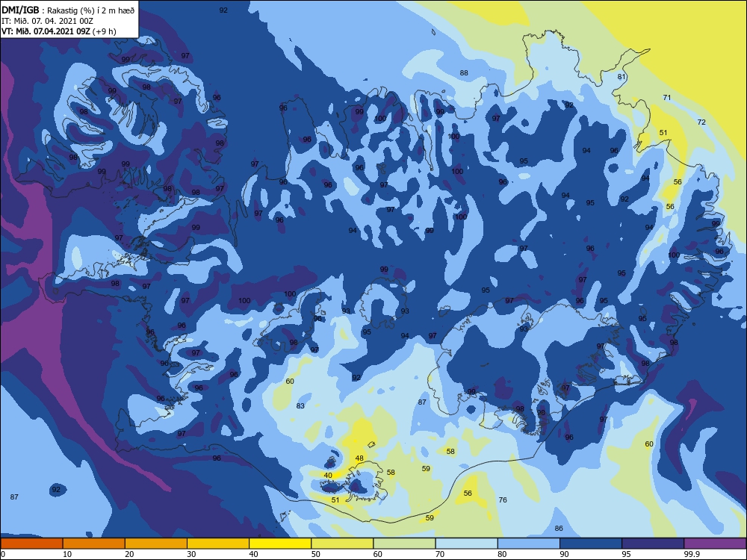The image size is (747, 560).
Task: Click the 95–99.9 navy legend swatch
Action: (653, 544)
